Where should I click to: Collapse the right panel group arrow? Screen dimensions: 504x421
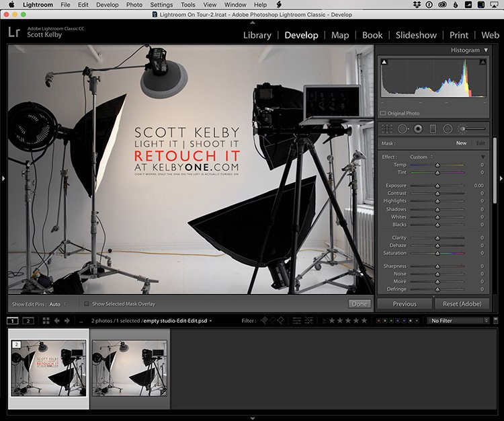pyautogui.click(x=501, y=178)
